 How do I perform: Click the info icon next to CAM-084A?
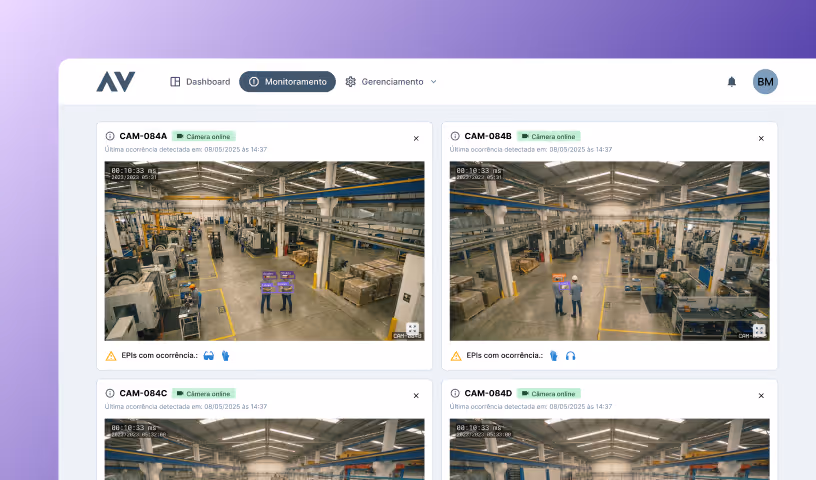(x=110, y=136)
